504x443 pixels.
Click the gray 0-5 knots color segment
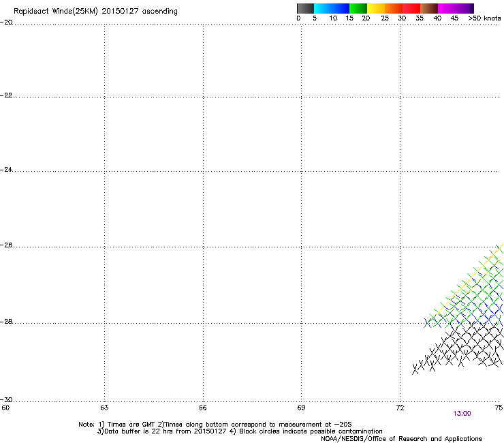305,8
